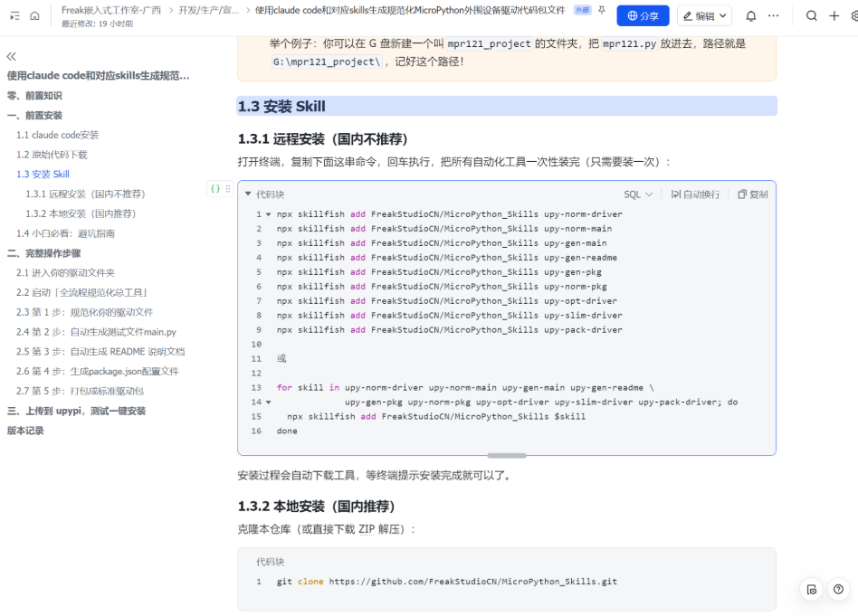Collapse the outline sidebar with double-chevron icon
This screenshot has height=616, width=858.
coord(12,56)
